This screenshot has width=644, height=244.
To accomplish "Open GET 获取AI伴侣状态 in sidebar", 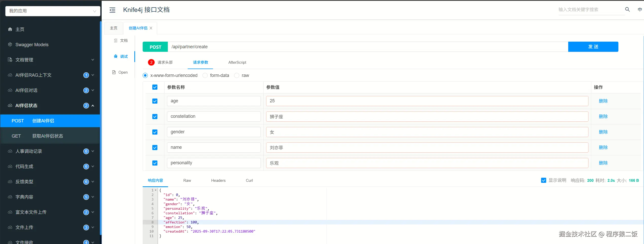I will pos(50,136).
